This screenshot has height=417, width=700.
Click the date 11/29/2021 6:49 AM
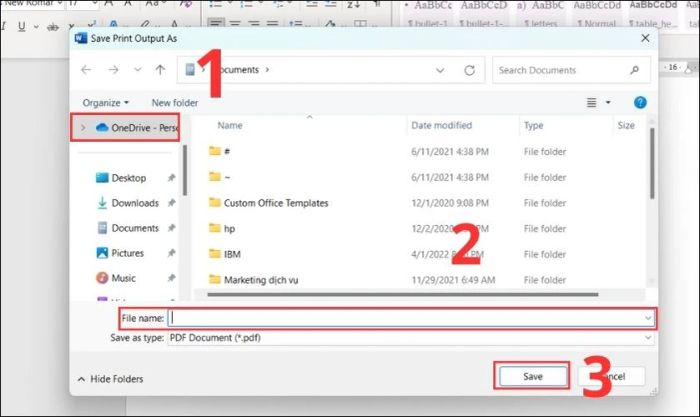[x=453, y=280]
